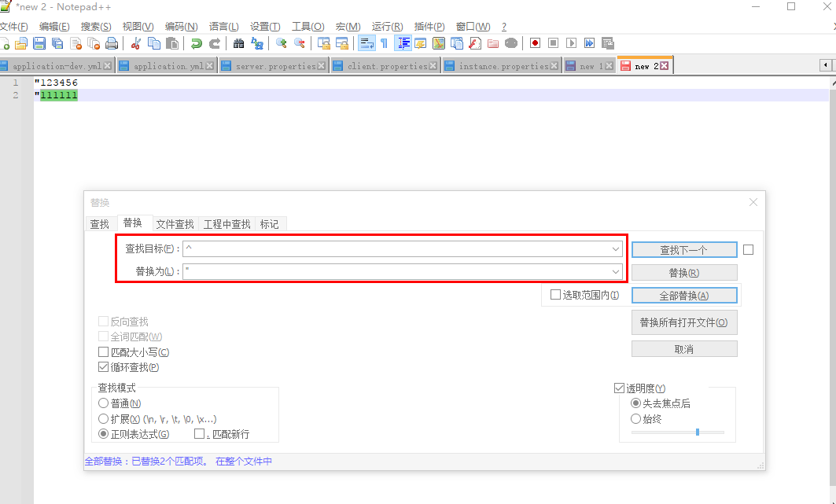Select the 正则表达式 radio button

click(x=104, y=434)
